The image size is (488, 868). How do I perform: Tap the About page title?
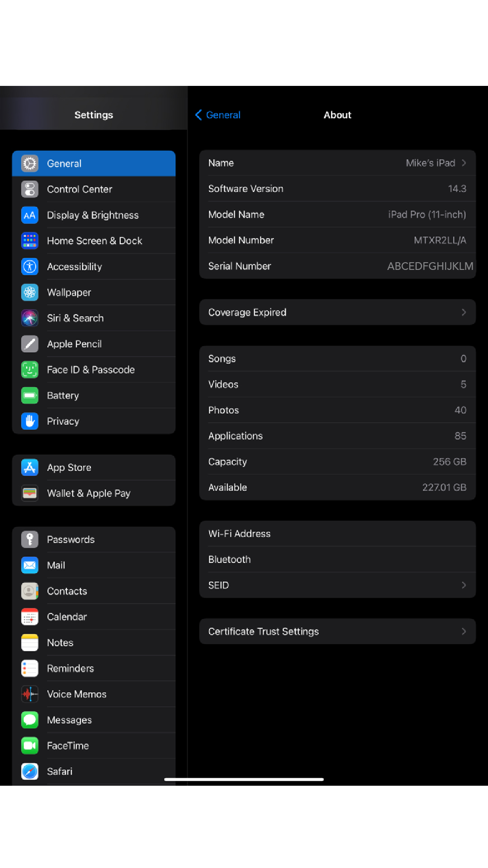[338, 115]
